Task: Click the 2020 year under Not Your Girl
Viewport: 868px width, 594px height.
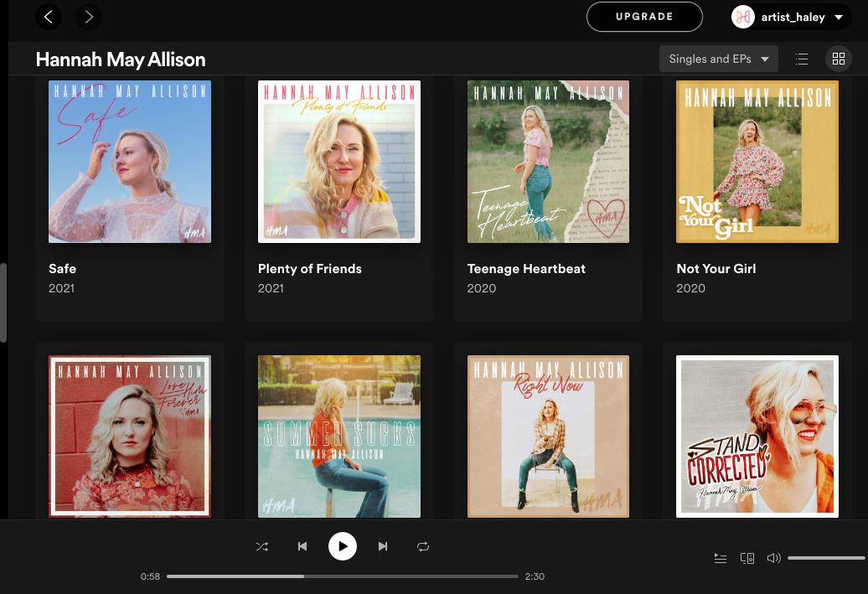Action: coord(691,288)
